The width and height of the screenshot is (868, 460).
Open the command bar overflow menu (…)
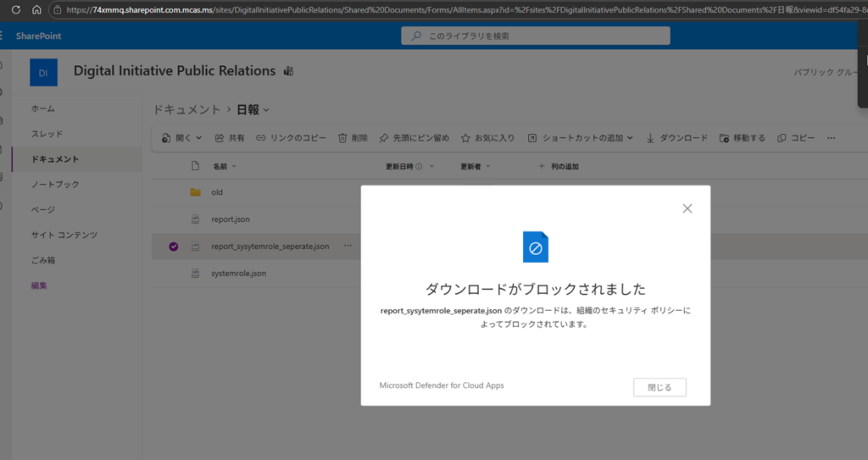(831, 138)
